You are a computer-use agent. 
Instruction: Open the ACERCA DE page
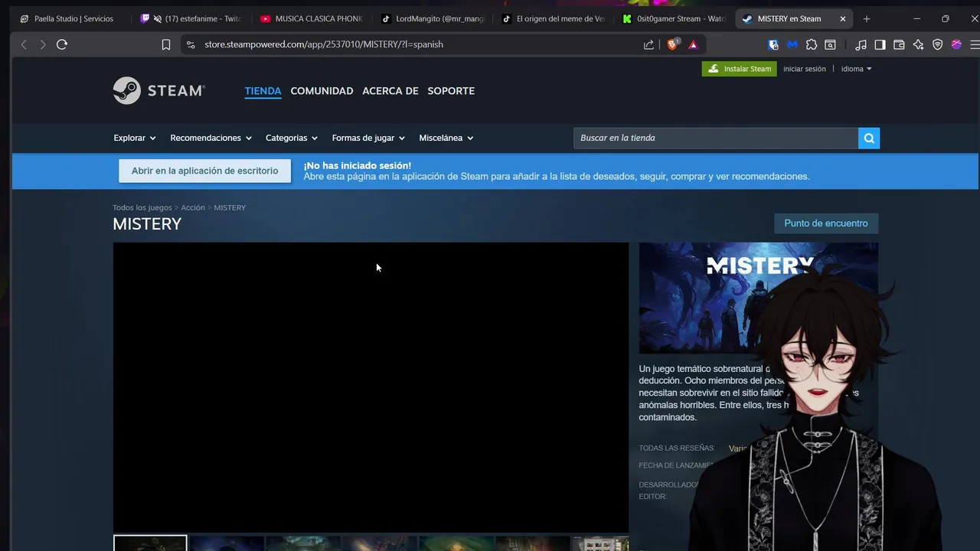point(390,90)
